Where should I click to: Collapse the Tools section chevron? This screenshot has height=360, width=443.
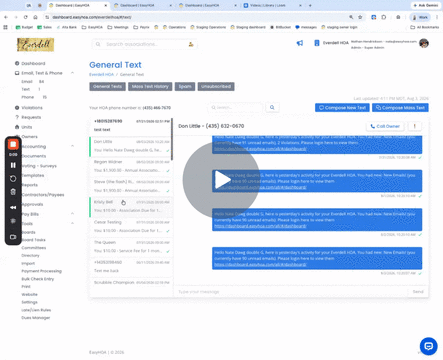[x=72, y=223]
